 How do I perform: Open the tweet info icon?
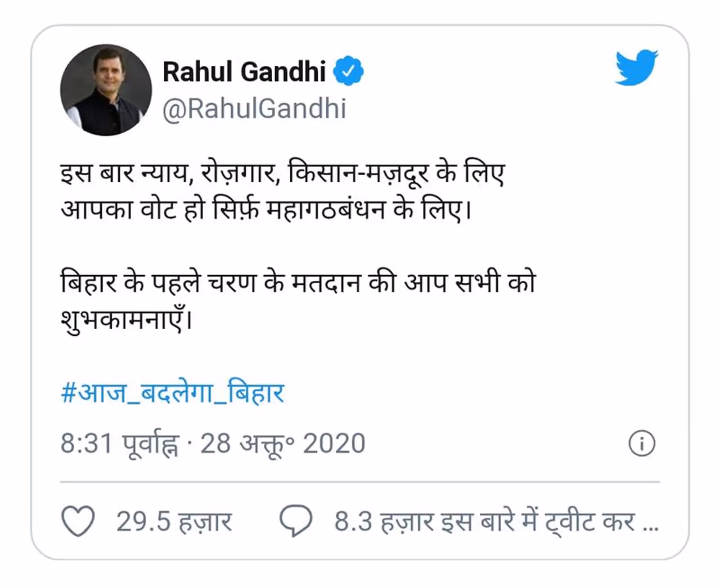(641, 444)
